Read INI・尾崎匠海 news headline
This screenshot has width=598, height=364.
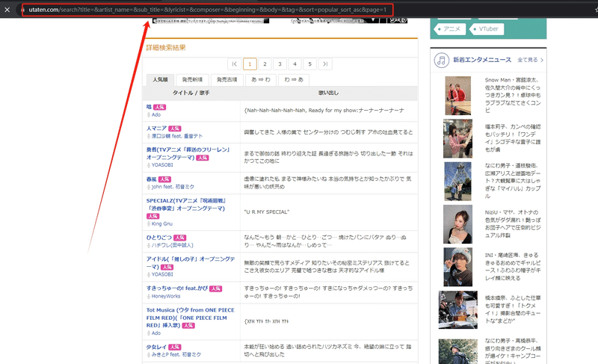(512, 266)
